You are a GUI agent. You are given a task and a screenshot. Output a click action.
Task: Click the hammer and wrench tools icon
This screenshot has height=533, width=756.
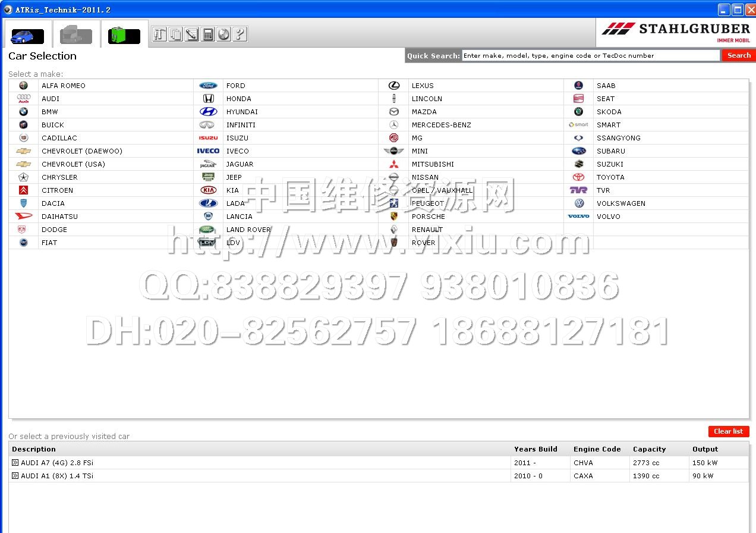pyautogui.click(x=159, y=35)
